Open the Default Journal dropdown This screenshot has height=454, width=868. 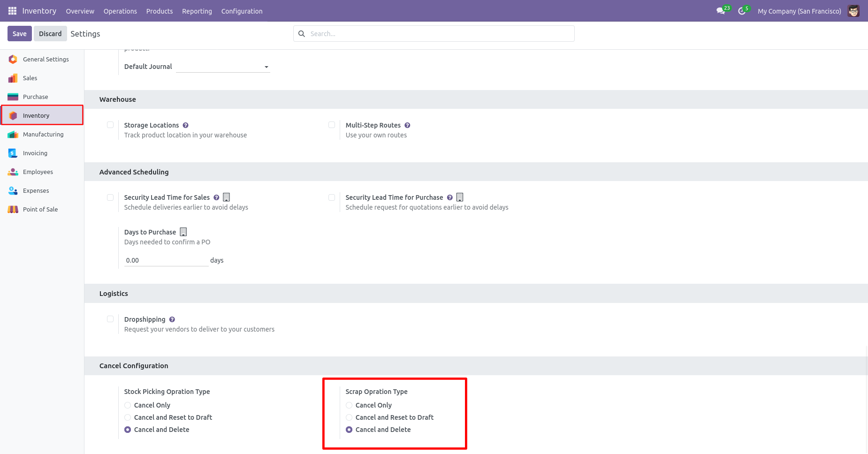[223, 67]
